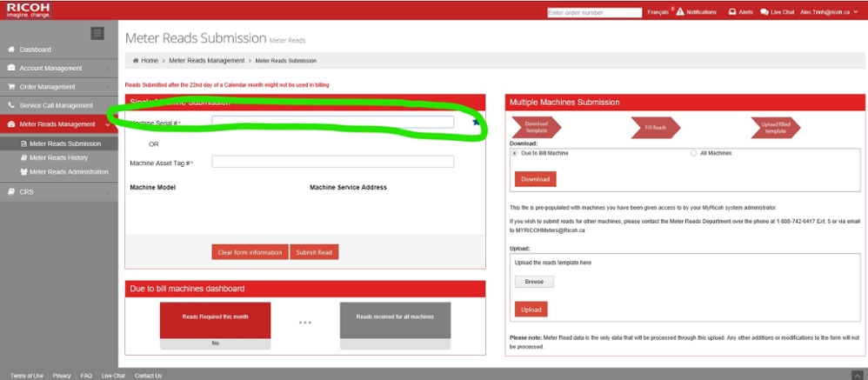
Task: Click the Reads Required this month tile
Action: (216, 326)
